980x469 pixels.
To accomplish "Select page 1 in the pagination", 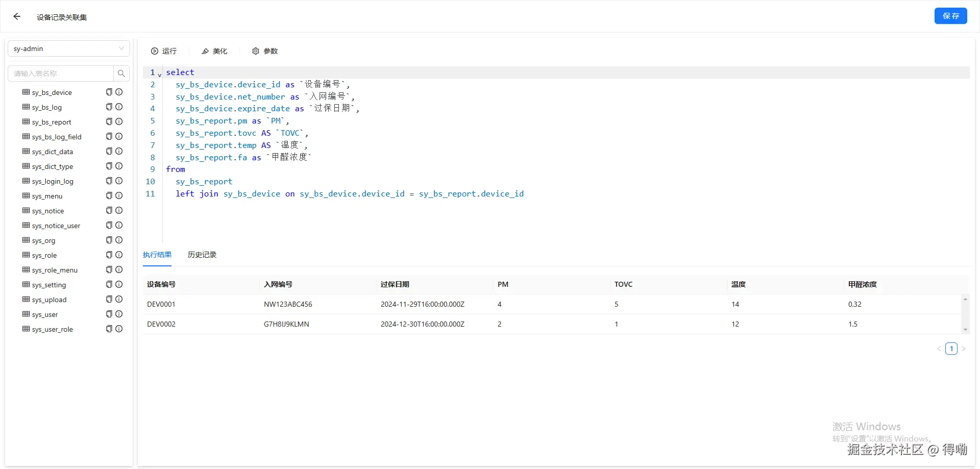I will point(952,349).
